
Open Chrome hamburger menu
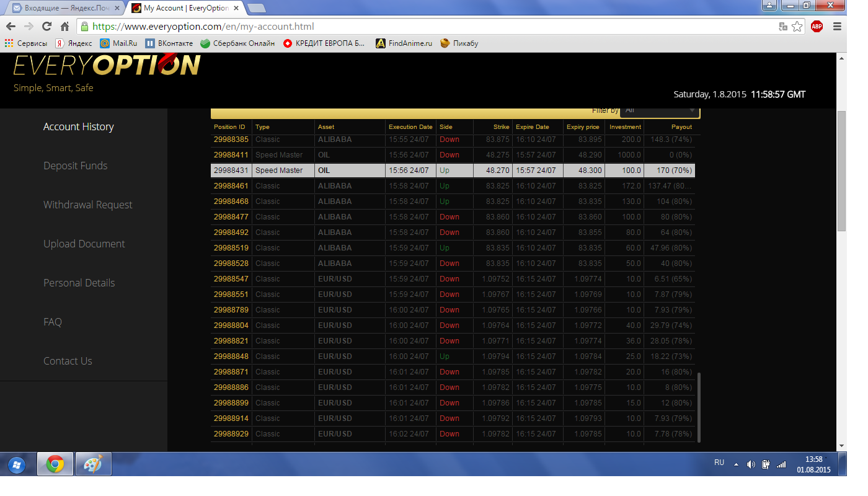tap(837, 27)
